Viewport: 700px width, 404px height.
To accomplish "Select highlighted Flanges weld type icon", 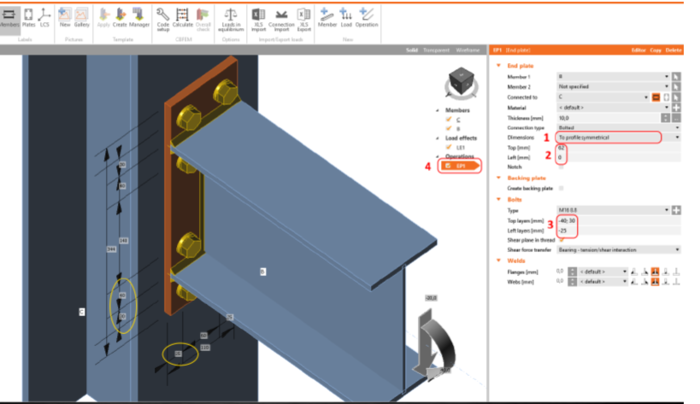I will [655, 271].
